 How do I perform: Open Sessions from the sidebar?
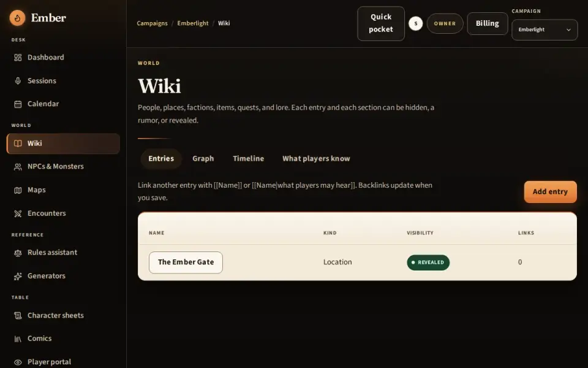pos(63,81)
